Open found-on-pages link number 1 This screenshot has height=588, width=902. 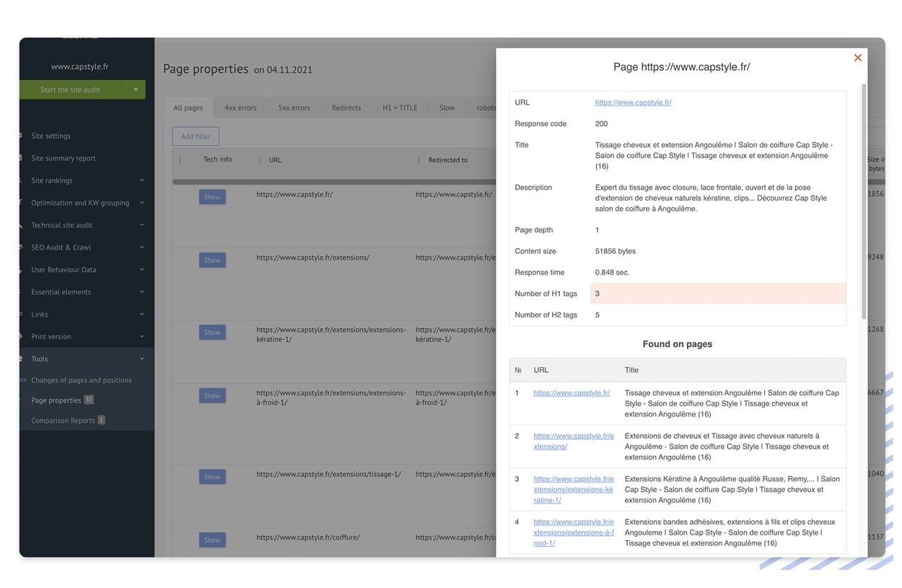point(572,393)
